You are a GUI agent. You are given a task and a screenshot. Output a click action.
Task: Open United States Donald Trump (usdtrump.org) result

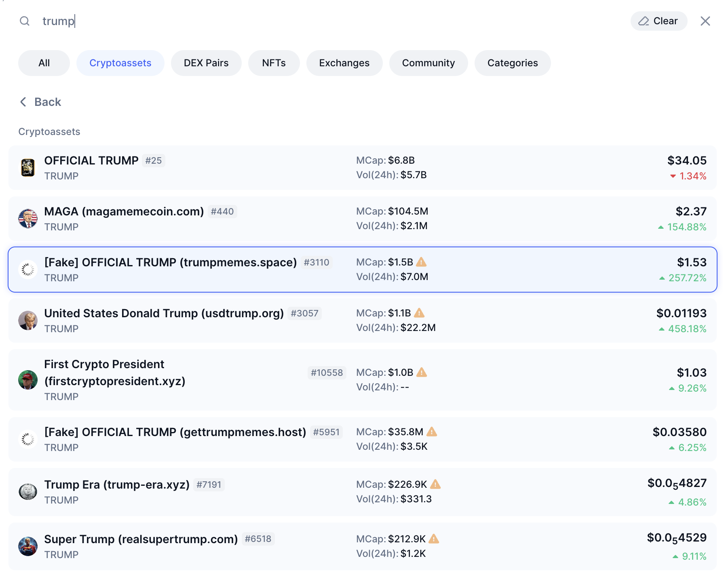pyautogui.click(x=363, y=320)
